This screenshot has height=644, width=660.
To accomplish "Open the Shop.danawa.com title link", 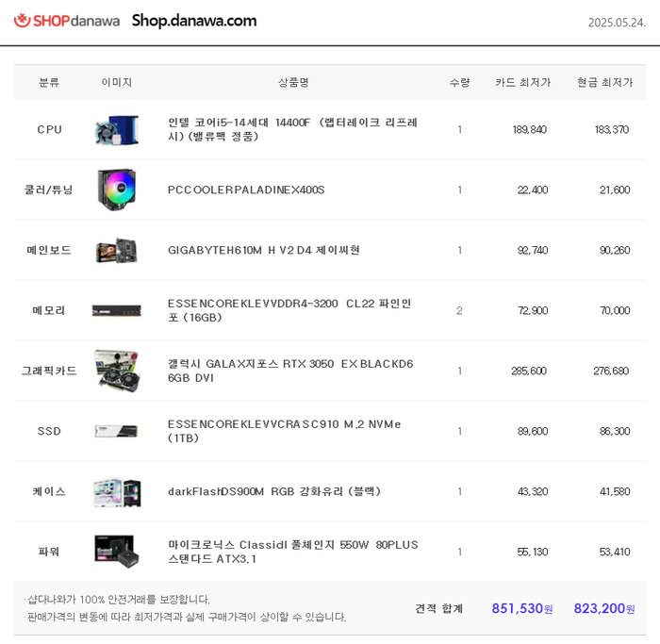I will click(x=194, y=21).
